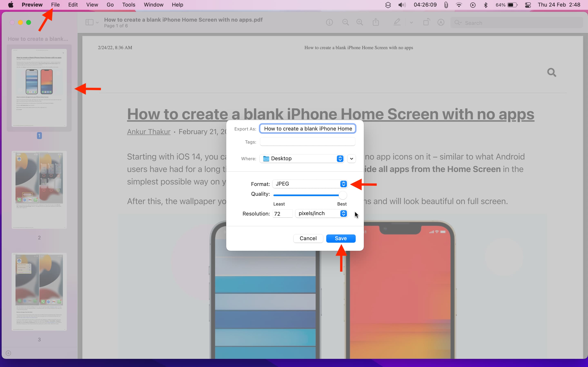This screenshot has height=367, width=588.
Task: Click the resolution stepper for pixels/inch
Action: [x=343, y=213]
